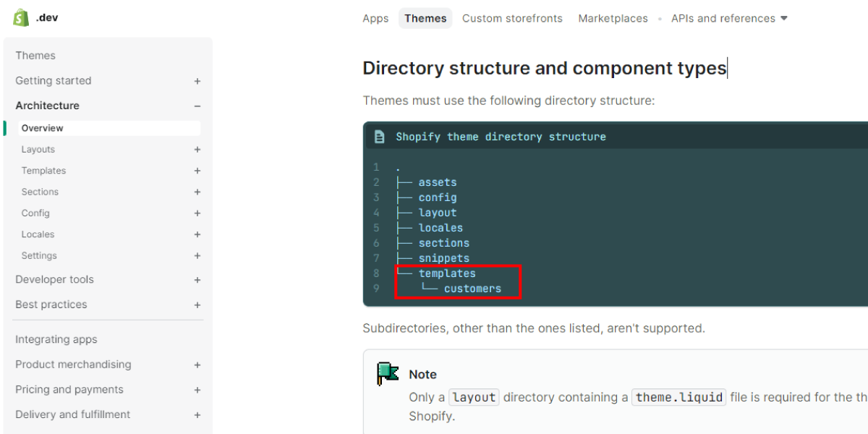The height and width of the screenshot is (434, 868).
Task: Collapse Architecture section using minus icon
Action: point(197,106)
